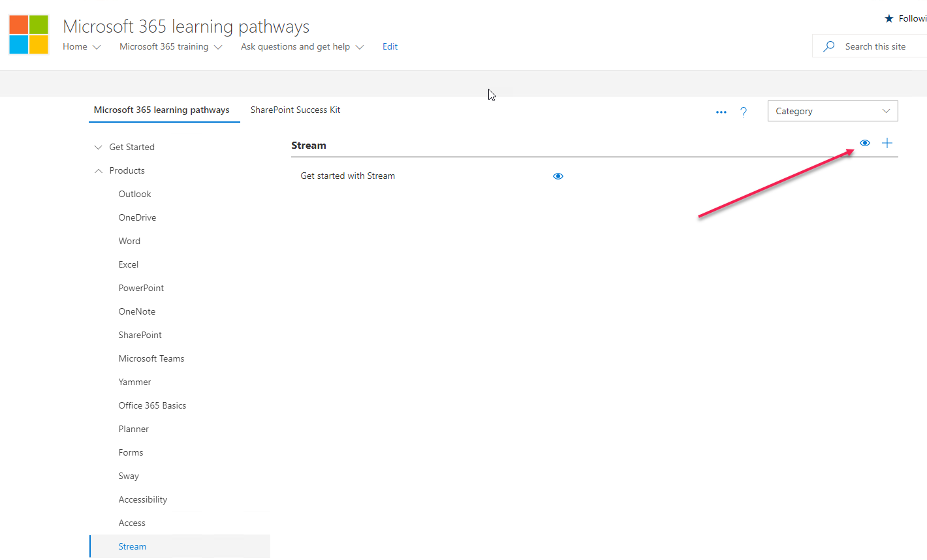Open the ellipsis options menu
This screenshot has width=927, height=560.
point(721,112)
